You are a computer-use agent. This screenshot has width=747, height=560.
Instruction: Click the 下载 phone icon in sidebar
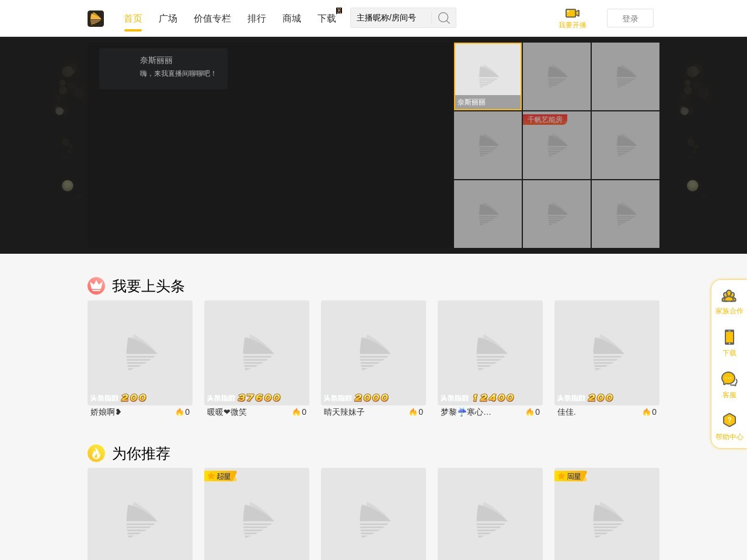pos(729,337)
